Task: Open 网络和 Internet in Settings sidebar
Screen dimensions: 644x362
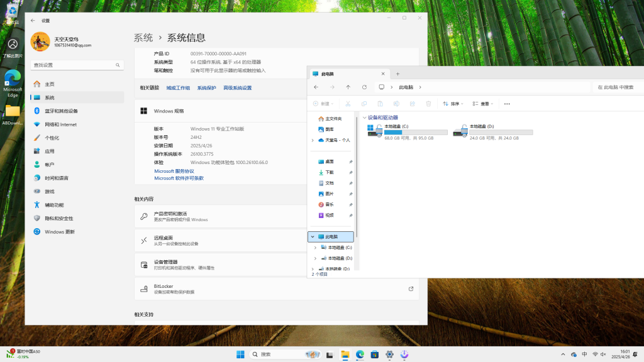Action: tap(77, 124)
